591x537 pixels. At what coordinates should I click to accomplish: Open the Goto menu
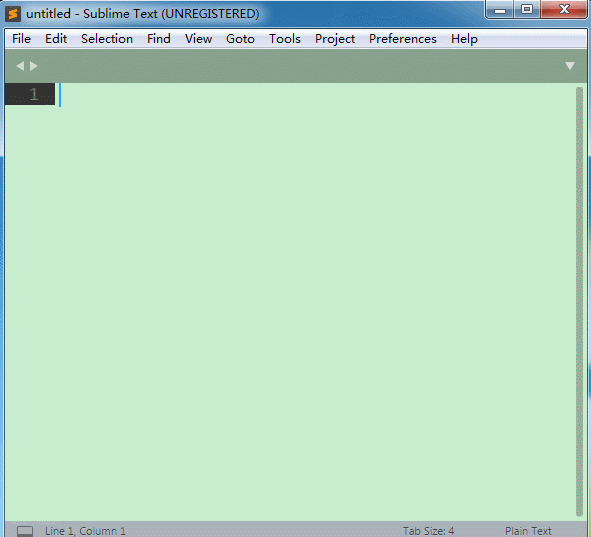(x=240, y=39)
